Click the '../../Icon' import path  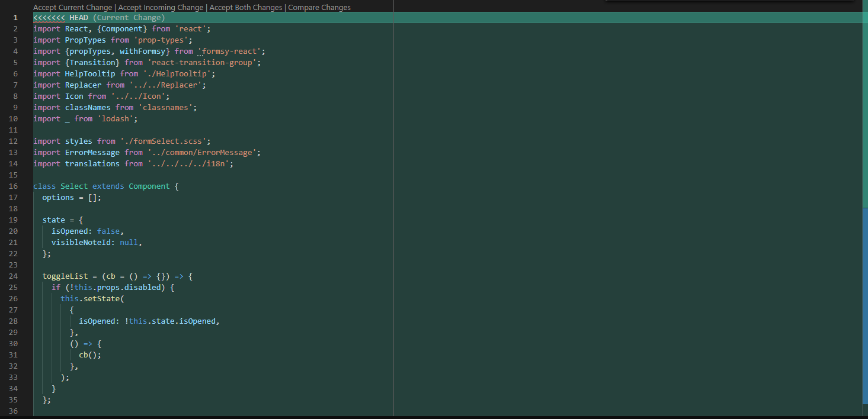(x=138, y=96)
